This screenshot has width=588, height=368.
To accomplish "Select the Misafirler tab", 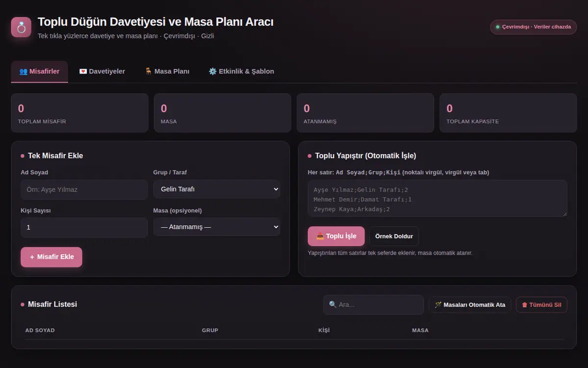I will point(40,72).
